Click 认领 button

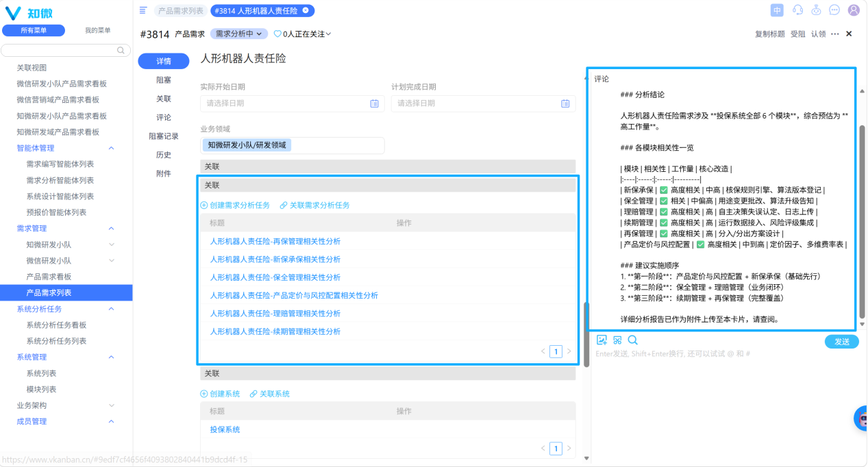pyautogui.click(x=819, y=34)
